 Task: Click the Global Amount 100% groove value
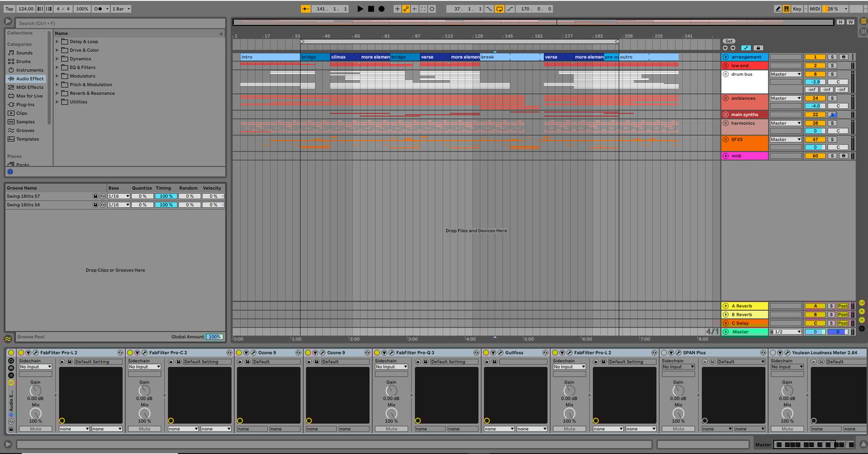point(215,337)
